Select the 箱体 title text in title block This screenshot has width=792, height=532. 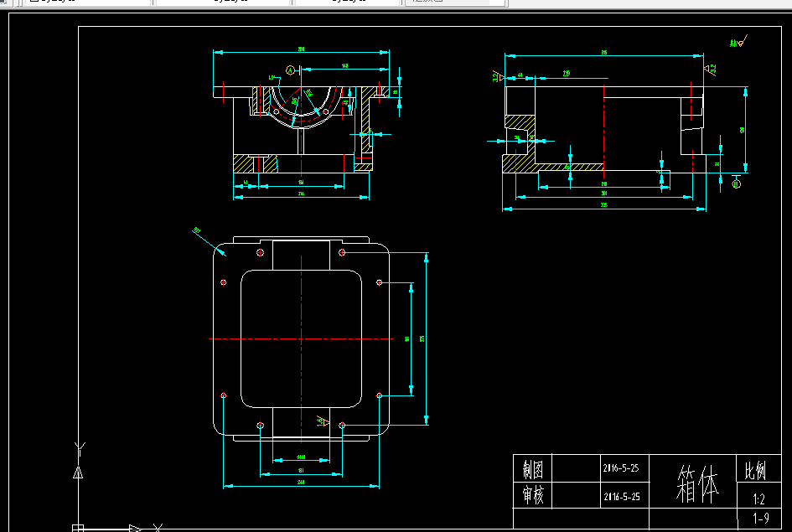697,483
